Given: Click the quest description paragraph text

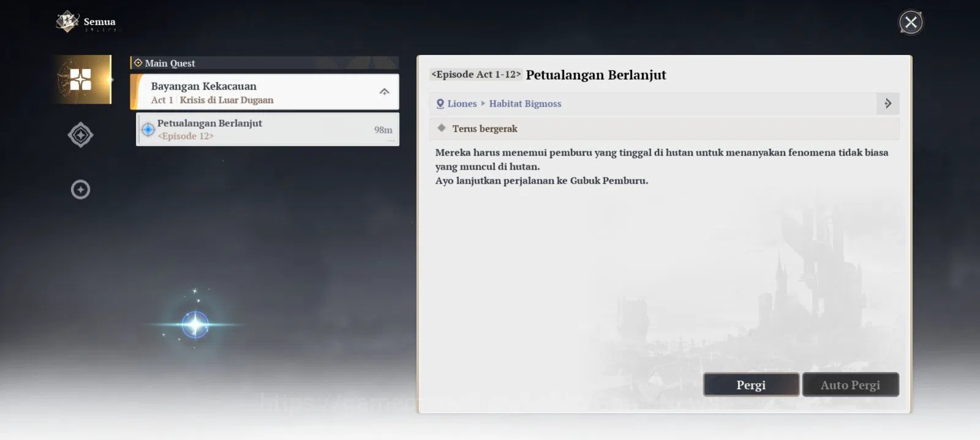Looking at the screenshot, I should click(661, 166).
